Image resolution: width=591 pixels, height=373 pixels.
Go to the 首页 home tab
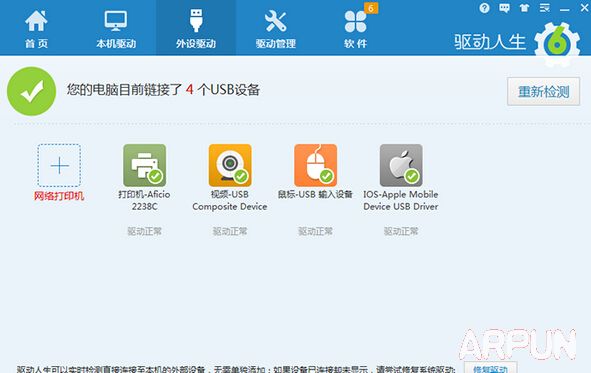point(36,29)
